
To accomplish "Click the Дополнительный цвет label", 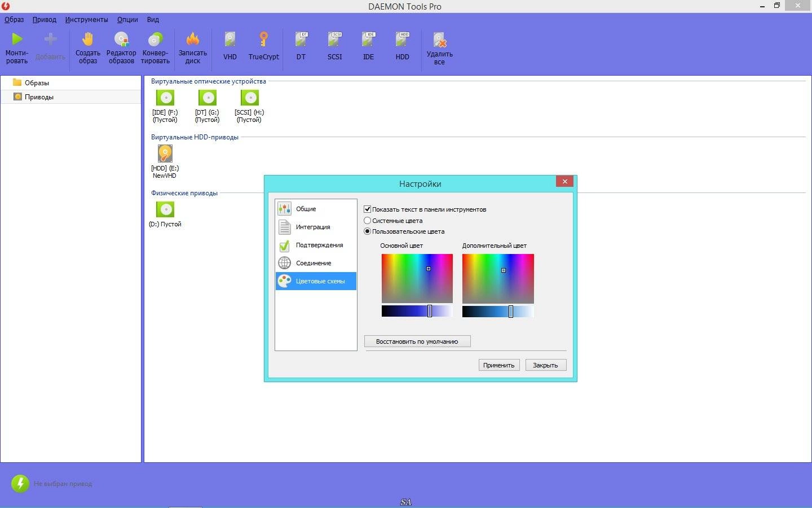I will [x=495, y=246].
